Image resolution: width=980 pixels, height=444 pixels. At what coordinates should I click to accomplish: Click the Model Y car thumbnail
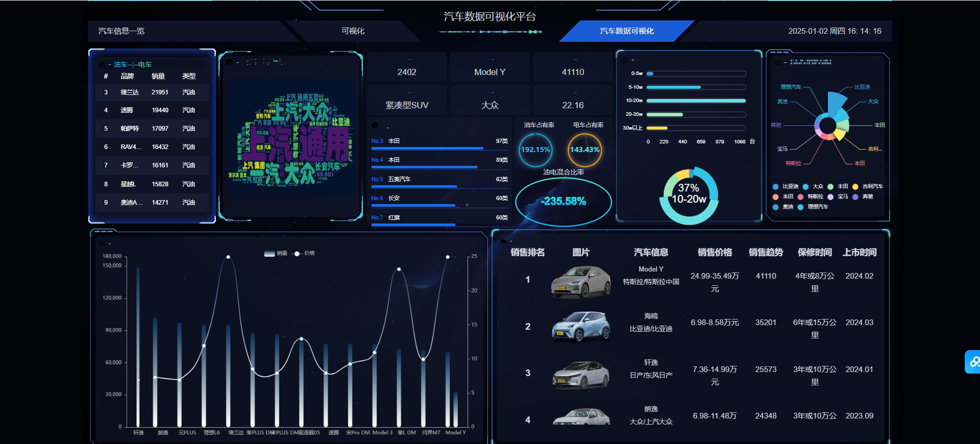pyautogui.click(x=581, y=282)
